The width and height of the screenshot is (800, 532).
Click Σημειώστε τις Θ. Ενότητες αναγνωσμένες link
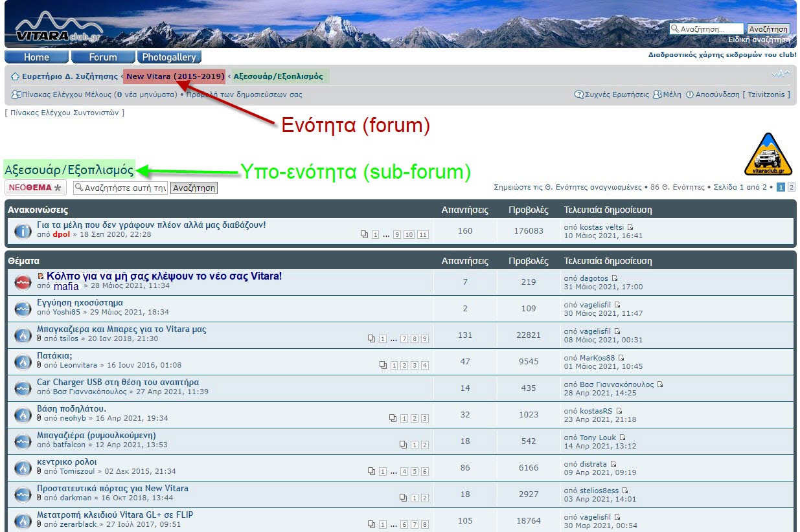(x=567, y=187)
